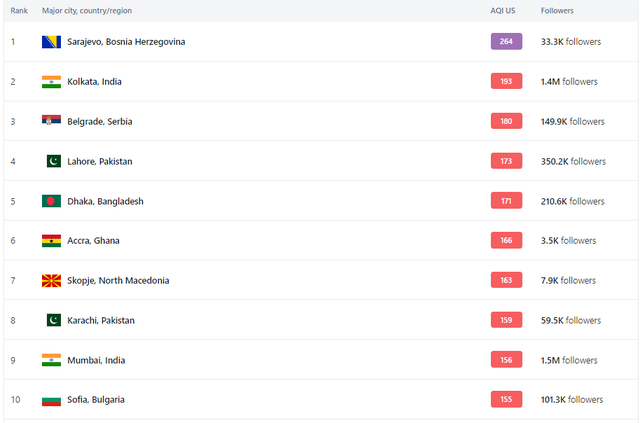Click the Bangladesh flag beside Dhaka

[51, 201]
